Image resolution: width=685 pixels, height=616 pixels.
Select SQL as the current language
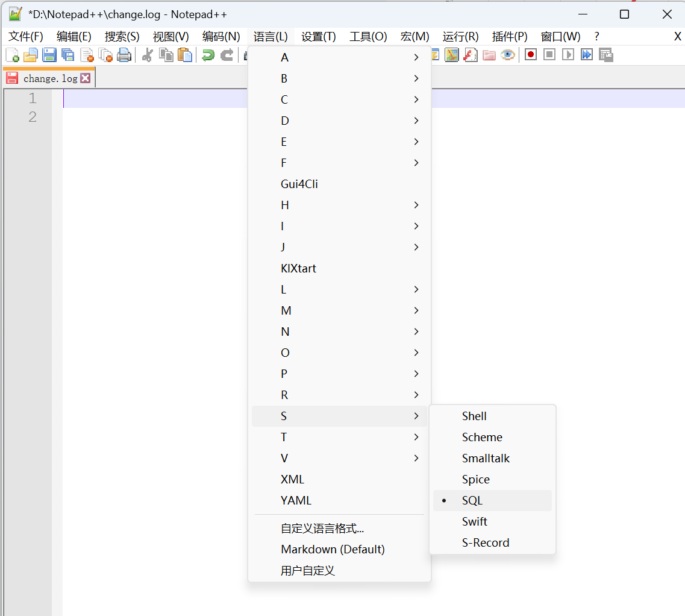click(x=472, y=500)
